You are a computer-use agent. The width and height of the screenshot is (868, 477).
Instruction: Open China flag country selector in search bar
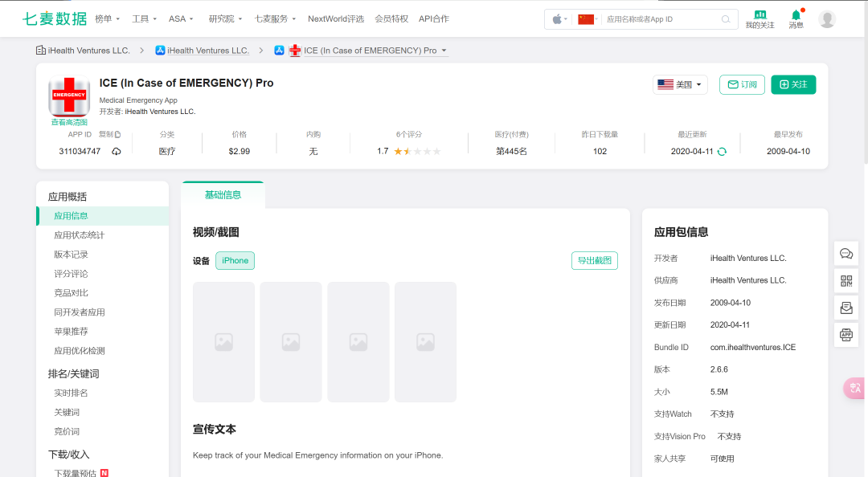(588, 19)
